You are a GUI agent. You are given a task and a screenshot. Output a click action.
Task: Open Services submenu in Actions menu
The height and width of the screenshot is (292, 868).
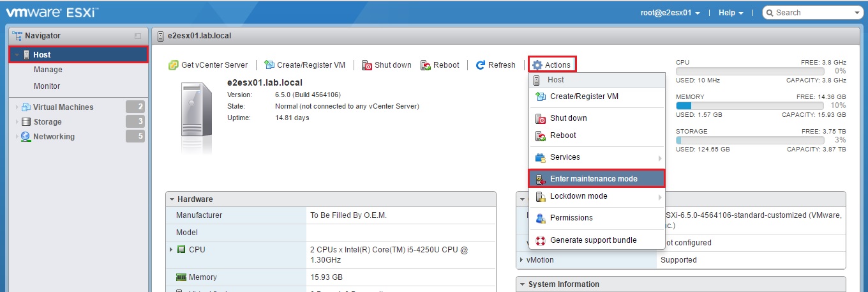597,157
